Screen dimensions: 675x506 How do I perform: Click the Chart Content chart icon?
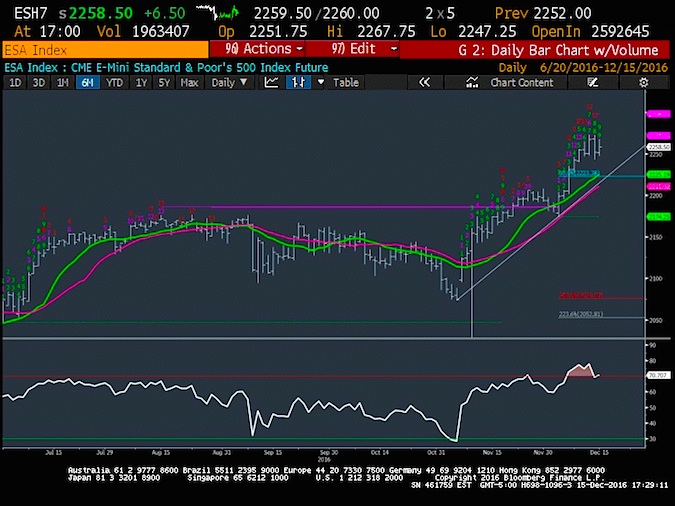(472, 82)
